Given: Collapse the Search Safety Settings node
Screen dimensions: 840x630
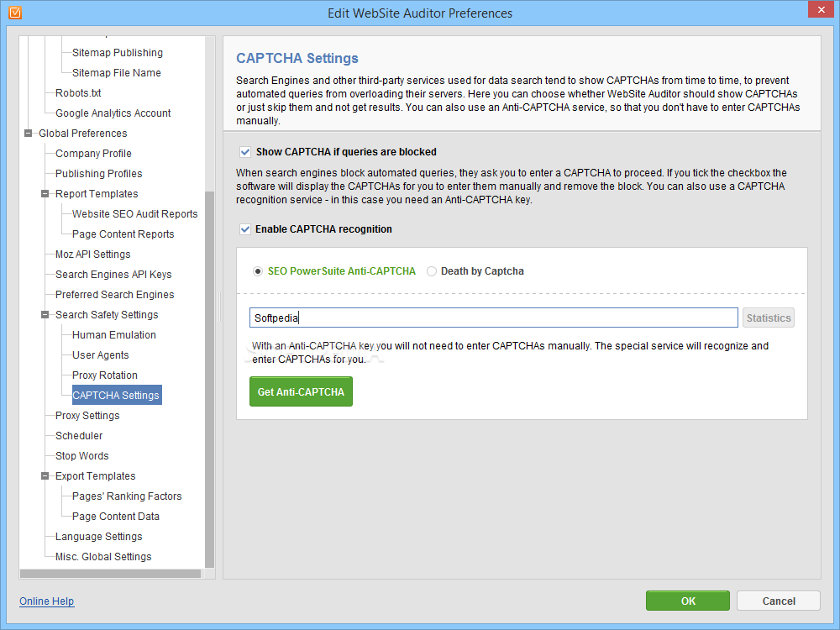Looking at the screenshot, I should click(45, 315).
